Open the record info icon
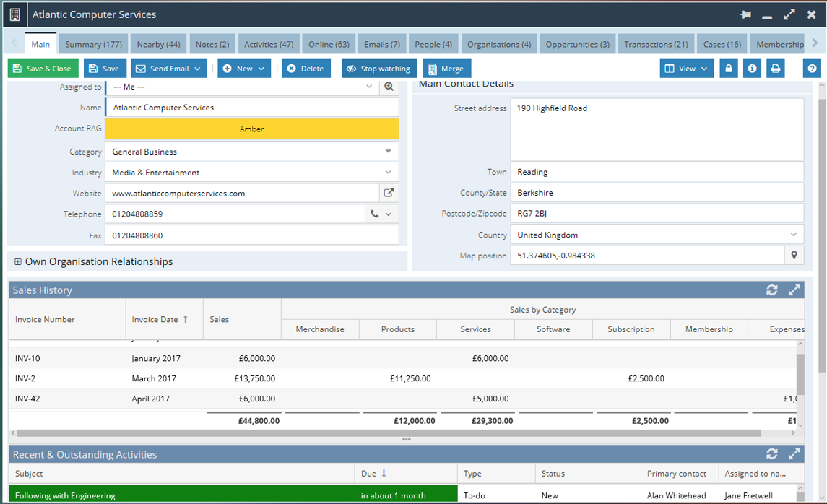Screen dimensions: 827x504 coord(752,69)
